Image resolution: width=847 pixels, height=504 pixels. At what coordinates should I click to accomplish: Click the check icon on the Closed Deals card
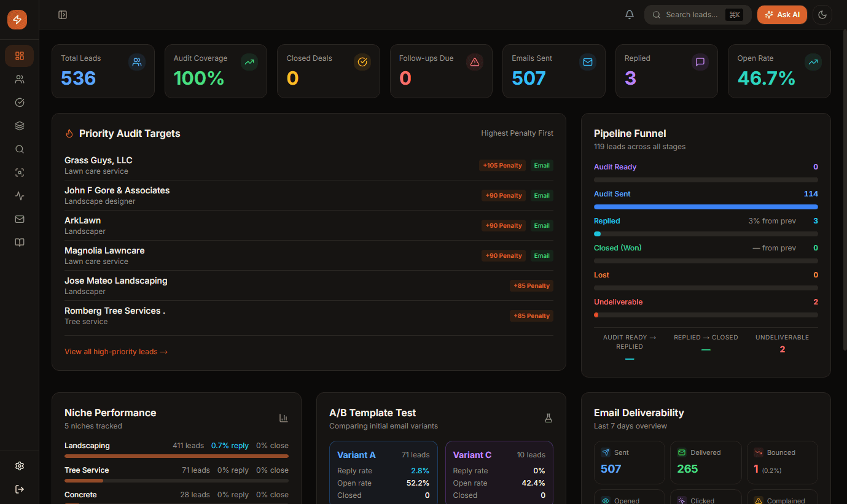[362, 62]
